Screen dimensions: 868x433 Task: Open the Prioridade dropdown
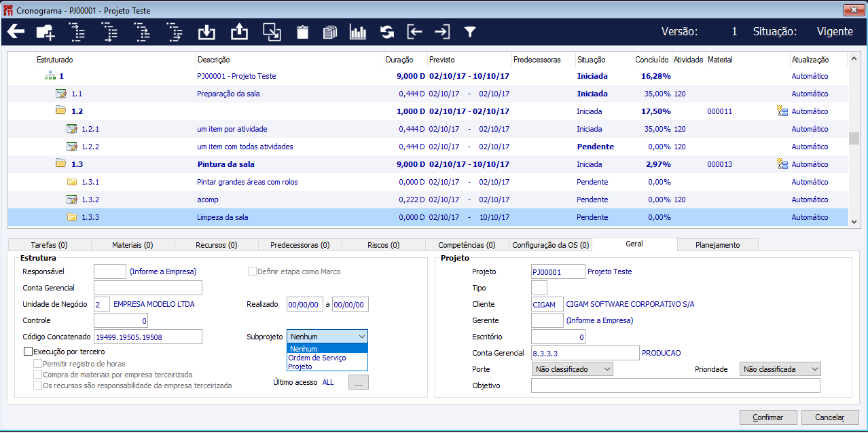[780, 369]
